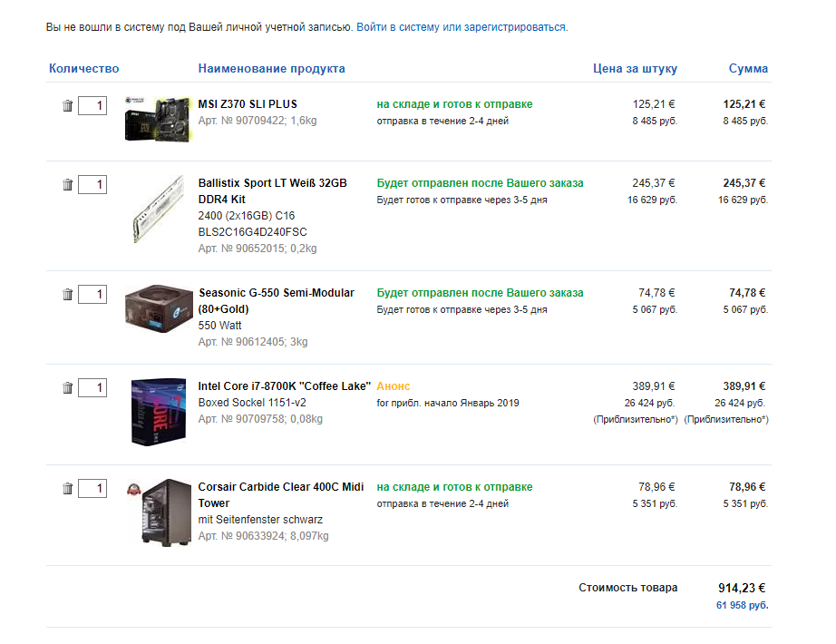Click Seasonic G-550 power supply image
Viewport: 836px width, 644px height.
[x=160, y=306]
